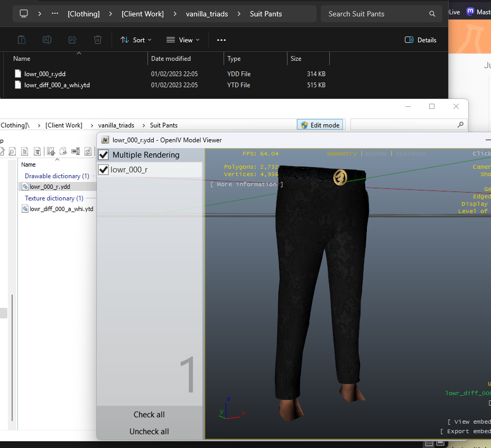The width and height of the screenshot is (491, 448).
Task: Switch to the Bounds tab in Model Viewer
Action: (x=376, y=153)
